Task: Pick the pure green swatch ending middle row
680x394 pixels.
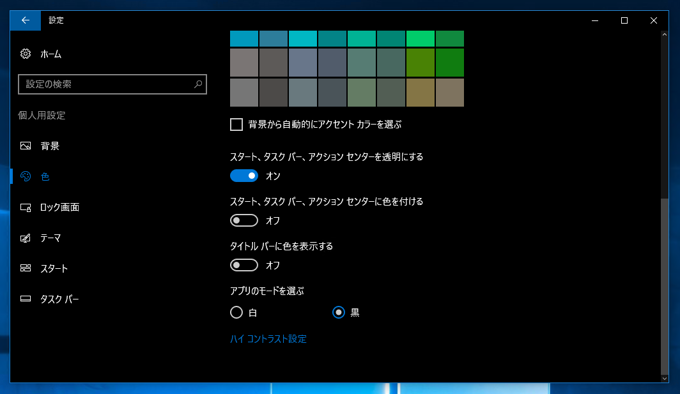Action: coord(450,63)
